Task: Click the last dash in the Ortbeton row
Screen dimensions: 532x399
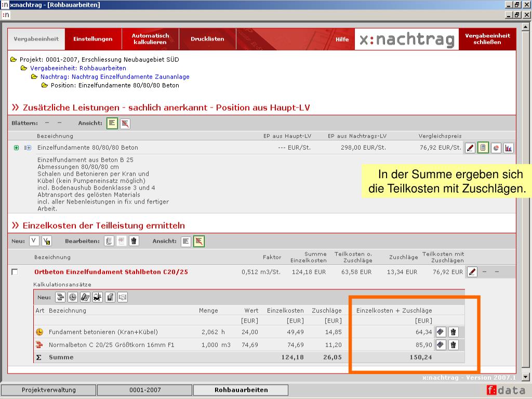Action: click(x=497, y=272)
